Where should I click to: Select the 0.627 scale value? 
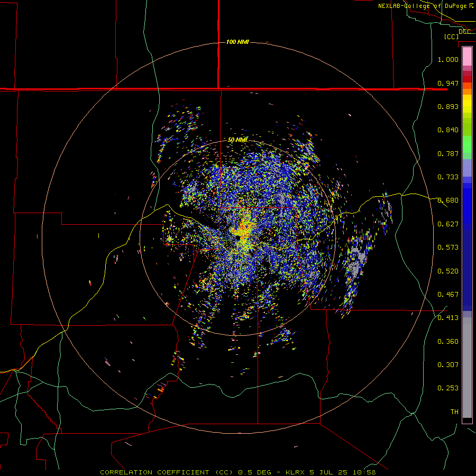pos(448,224)
